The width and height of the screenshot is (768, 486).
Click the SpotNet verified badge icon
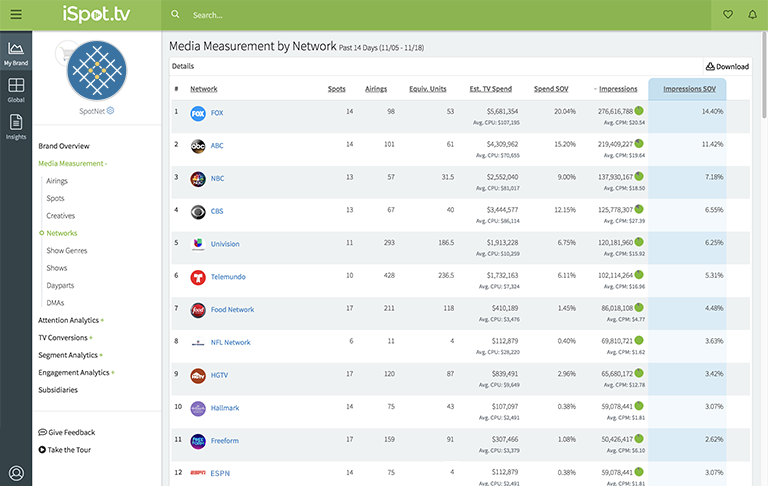(x=110, y=111)
